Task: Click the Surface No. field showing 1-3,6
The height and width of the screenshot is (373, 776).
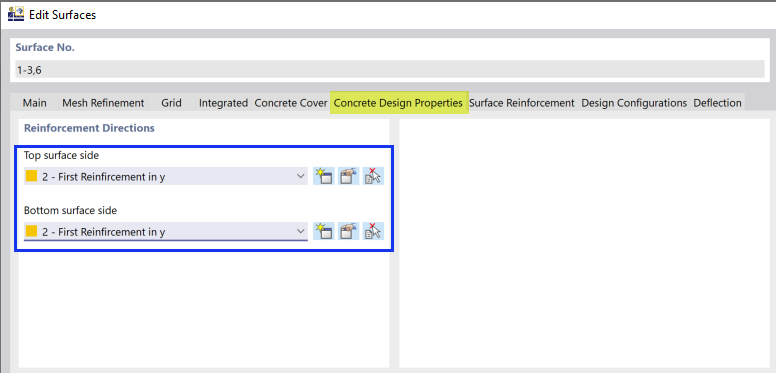Action: pyautogui.click(x=389, y=70)
